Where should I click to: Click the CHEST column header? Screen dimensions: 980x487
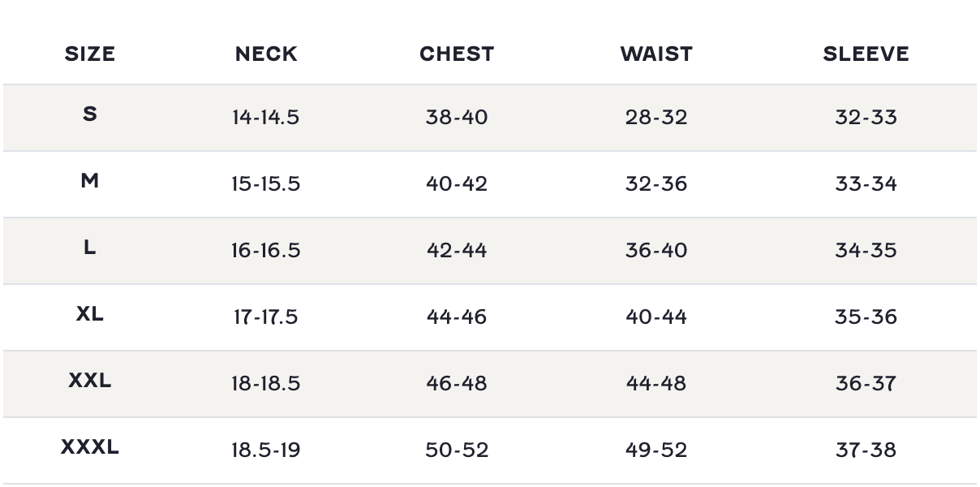click(x=457, y=54)
